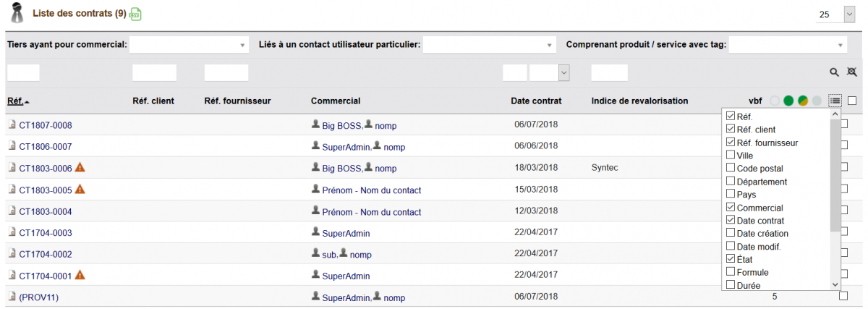This screenshot has height=309, width=868.
Task: Click the warning icon beside CT1803-0006
Action: 80,168
